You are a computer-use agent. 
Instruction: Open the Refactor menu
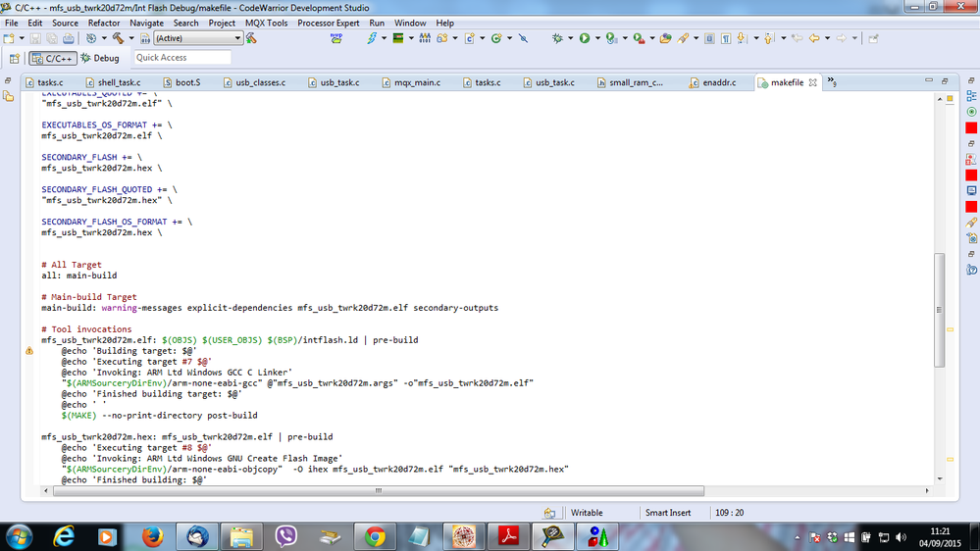click(x=104, y=24)
